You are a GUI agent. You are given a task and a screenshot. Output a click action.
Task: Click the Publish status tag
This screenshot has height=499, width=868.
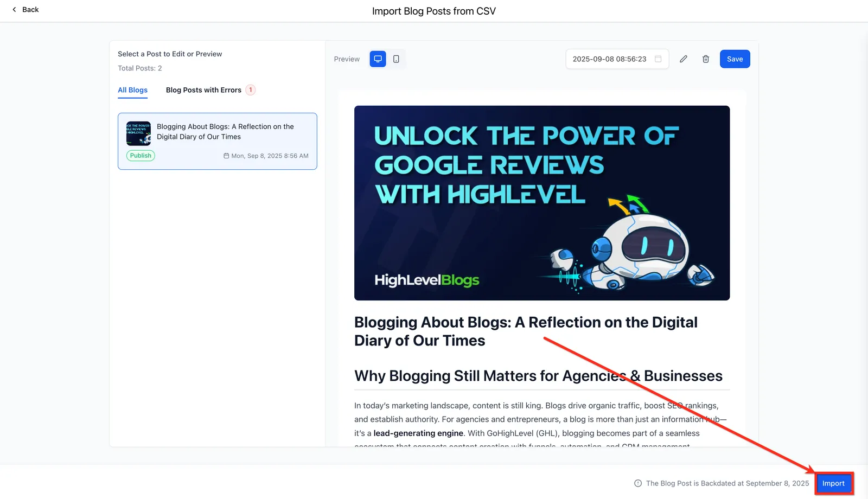pos(141,156)
